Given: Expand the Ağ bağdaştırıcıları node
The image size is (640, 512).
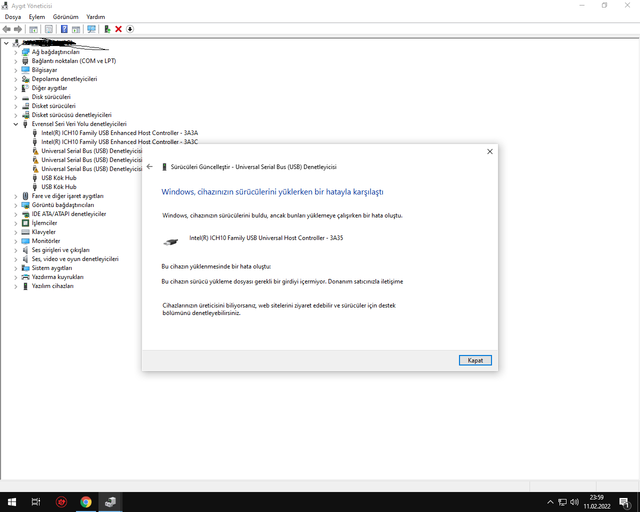Looking at the screenshot, I should coord(16,52).
